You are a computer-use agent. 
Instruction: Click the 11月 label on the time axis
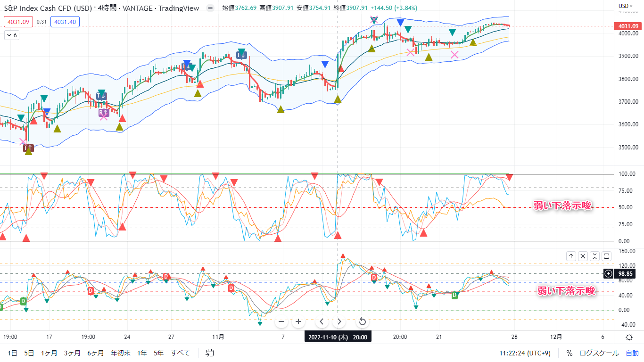pos(218,337)
